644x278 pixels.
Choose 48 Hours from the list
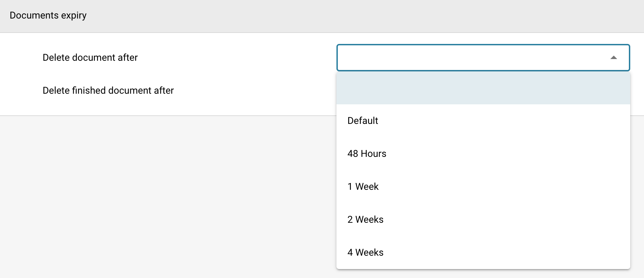click(367, 154)
